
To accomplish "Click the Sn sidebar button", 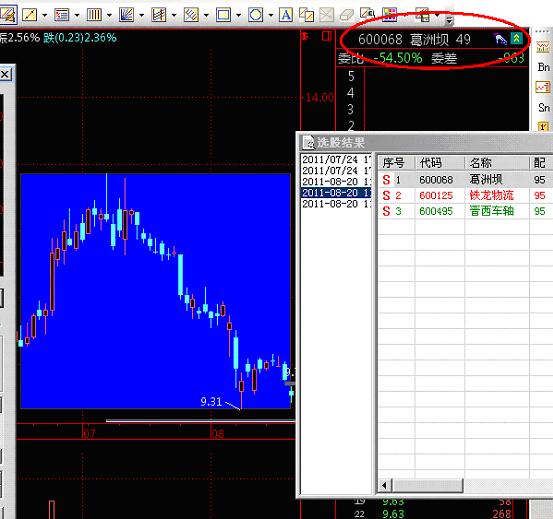I will pos(544,107).
